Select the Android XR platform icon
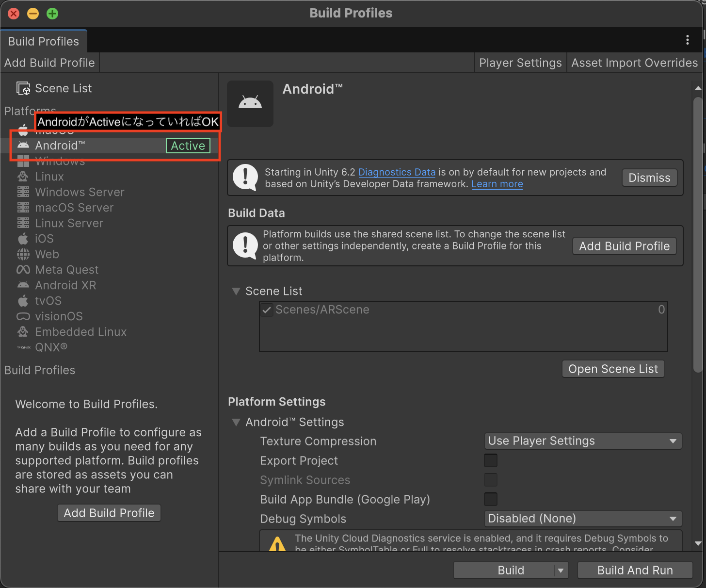The width and height of the screenshot is (706, 588). 23,285
